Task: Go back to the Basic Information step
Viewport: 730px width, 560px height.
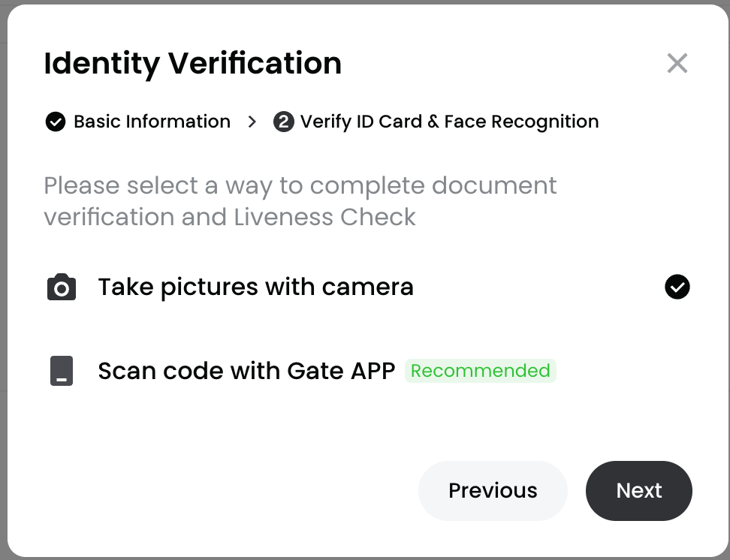Action: click(x=152, y=122)
